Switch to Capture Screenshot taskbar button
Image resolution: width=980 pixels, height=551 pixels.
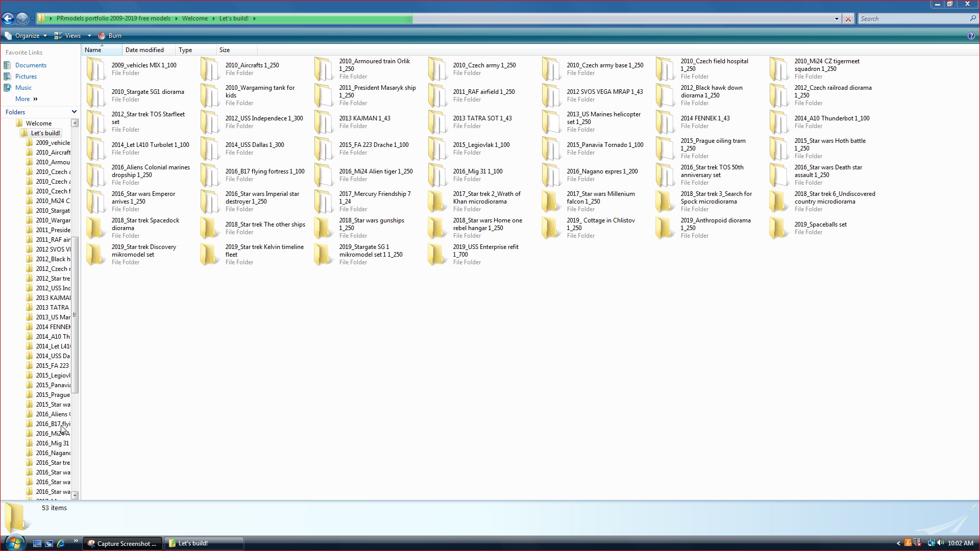pyautogui.click(x=122, y=543)
